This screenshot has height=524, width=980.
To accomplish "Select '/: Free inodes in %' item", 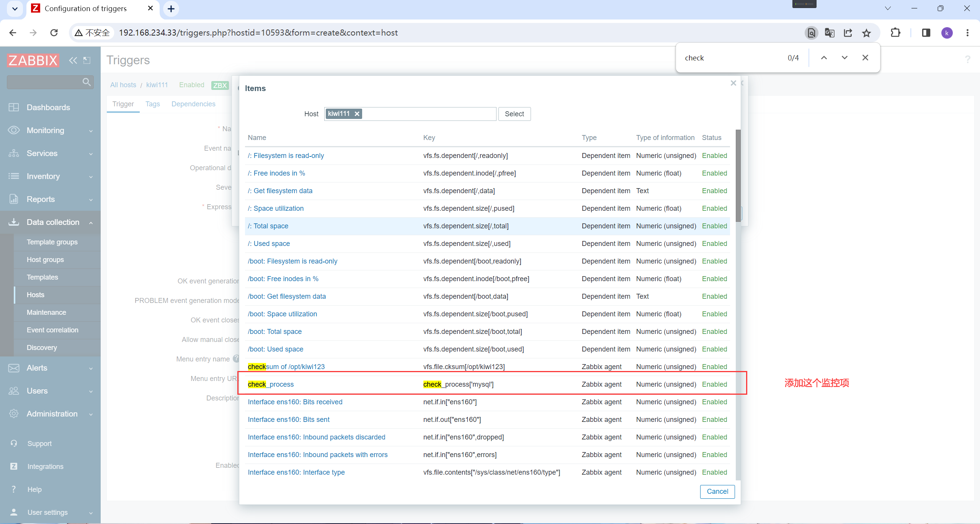I will tap(276, 173).
